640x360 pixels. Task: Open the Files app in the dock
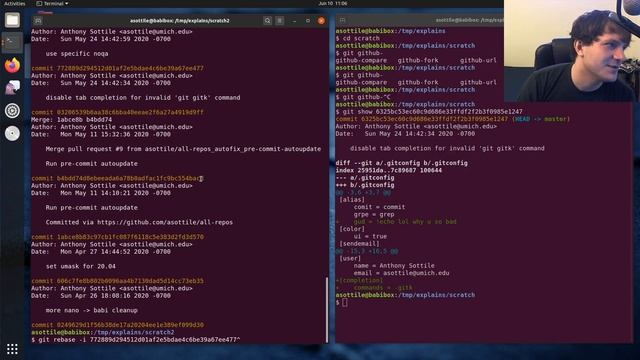(x=12, y=20)
